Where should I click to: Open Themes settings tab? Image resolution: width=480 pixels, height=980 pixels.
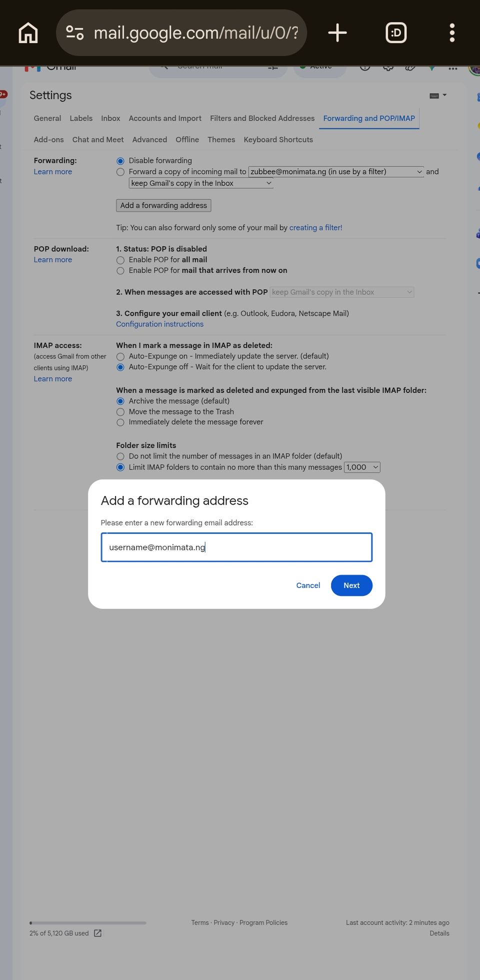pyautogui.click(x=221, y=140)
